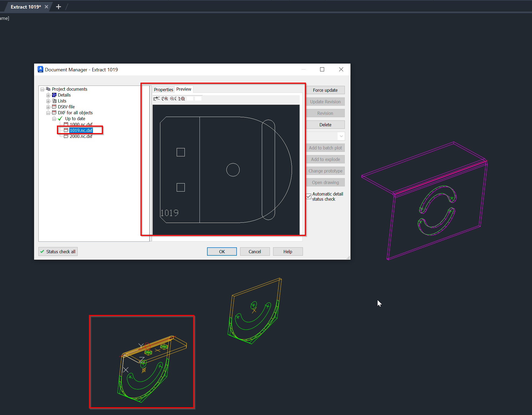
Task: Click the Details document type icon
Action: [x=54, y=95]
